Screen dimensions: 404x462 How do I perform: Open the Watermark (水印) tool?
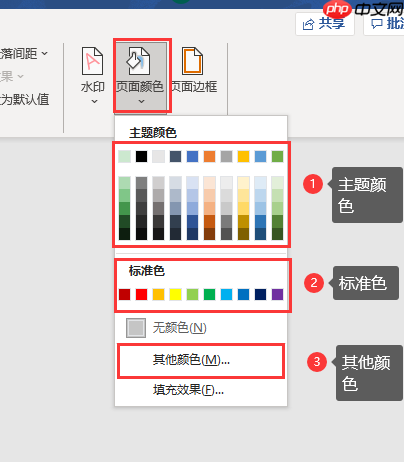tap(93, 70)
